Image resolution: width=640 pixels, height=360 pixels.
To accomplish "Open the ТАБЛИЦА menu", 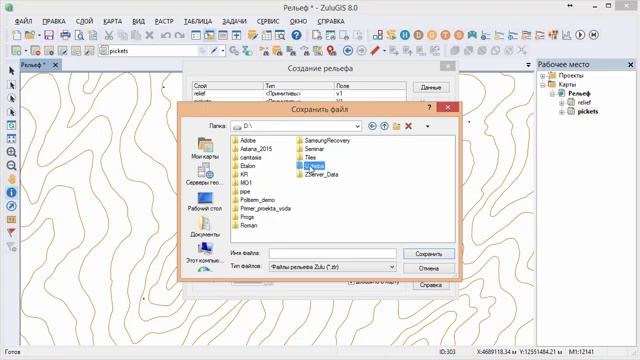I will point(198,21).
